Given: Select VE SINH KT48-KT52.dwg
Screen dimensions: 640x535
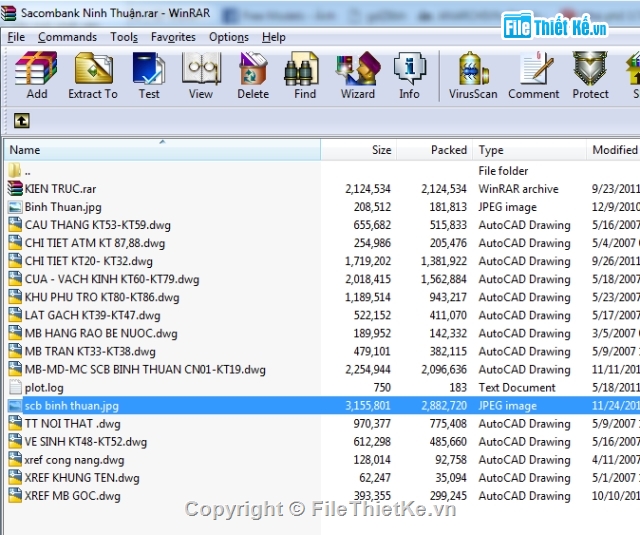Looking at the screenshot, I should click(x=86, y=442).
